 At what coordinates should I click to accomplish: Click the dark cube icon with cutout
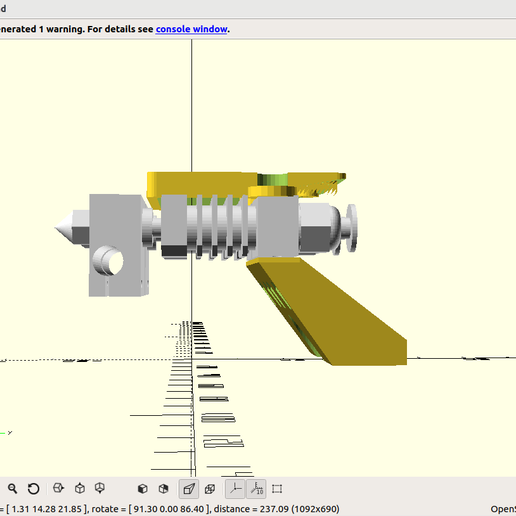pyautogui.click(x=163, y=489)
